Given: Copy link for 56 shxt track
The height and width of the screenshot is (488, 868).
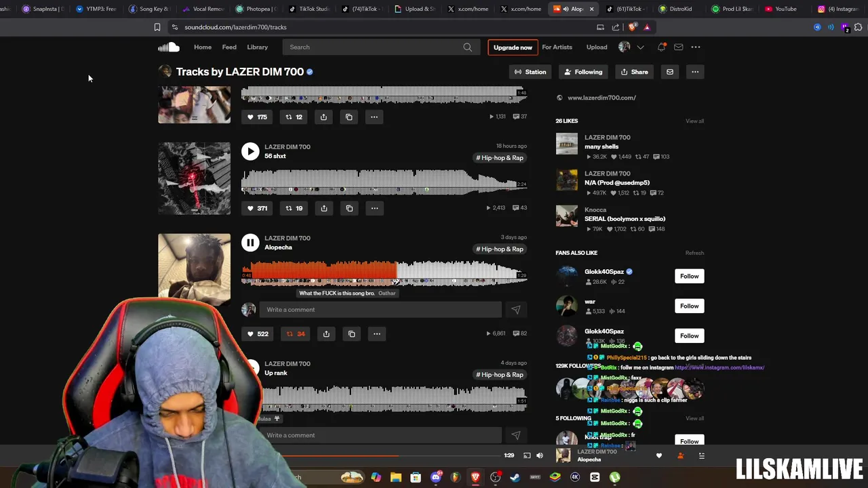Looking at the screenshot, I should (349, 208).
